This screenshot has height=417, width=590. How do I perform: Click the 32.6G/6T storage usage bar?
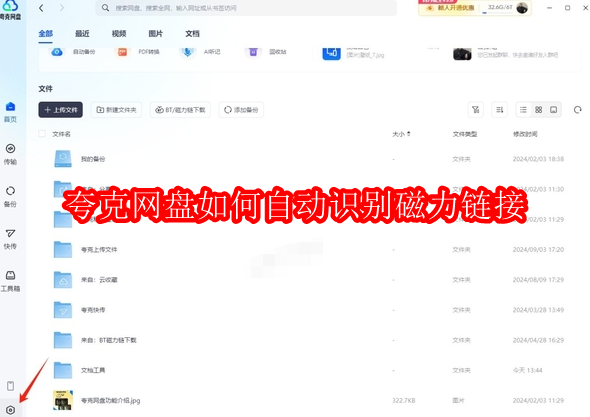coord(497,8)
